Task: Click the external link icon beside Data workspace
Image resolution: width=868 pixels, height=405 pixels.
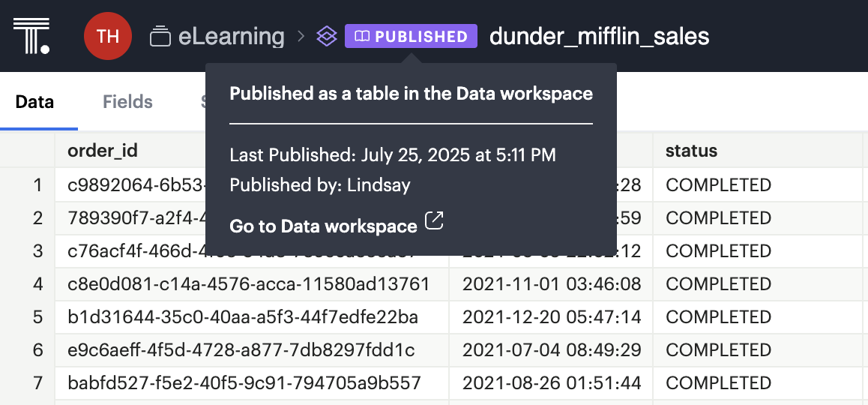Action: tap(434, 221)
